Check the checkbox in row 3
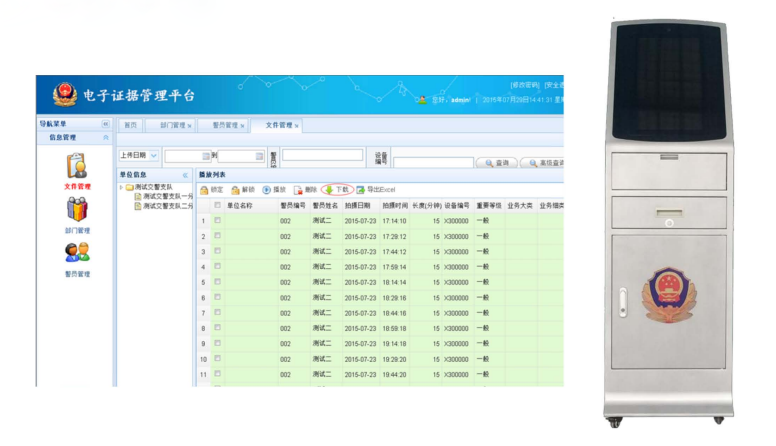The height and width of the screenshot is (446, 776). tap(217, 251)
